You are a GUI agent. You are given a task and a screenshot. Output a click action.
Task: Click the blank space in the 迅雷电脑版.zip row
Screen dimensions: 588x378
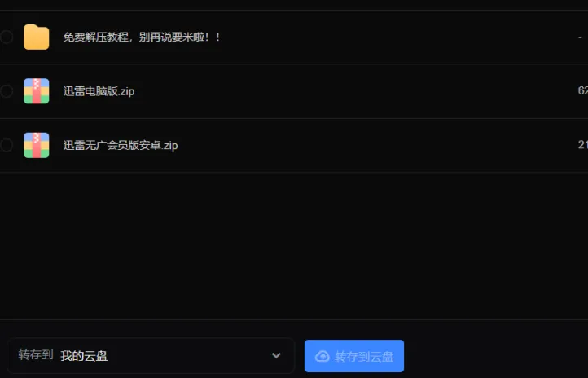click(356, 91)
